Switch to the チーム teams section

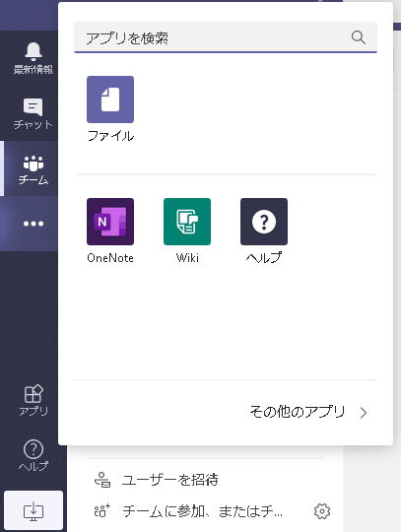point(33,168)
